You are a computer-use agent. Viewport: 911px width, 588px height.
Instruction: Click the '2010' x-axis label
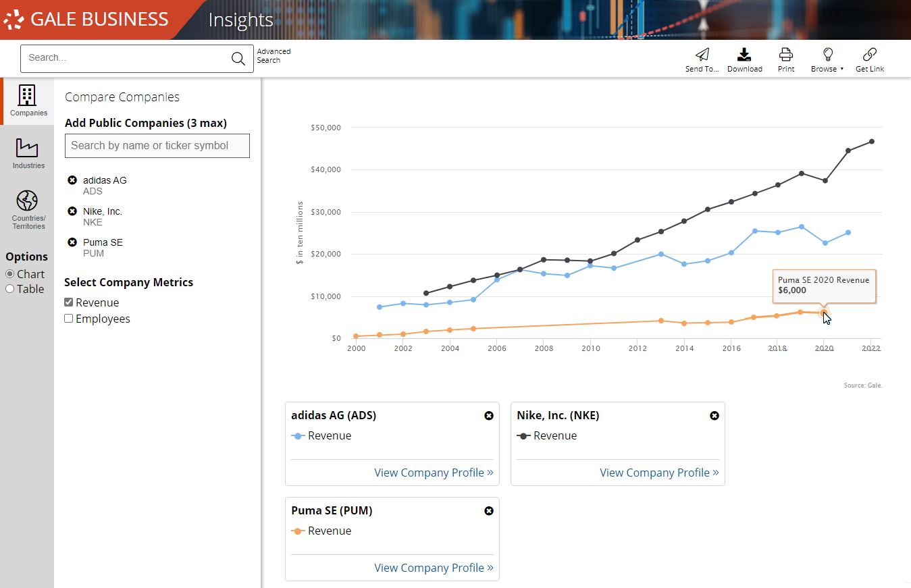[591, 348]
